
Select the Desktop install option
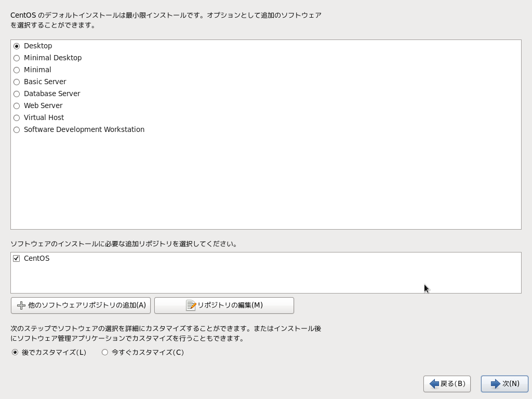pyautogui.click(x=17, y=46)
